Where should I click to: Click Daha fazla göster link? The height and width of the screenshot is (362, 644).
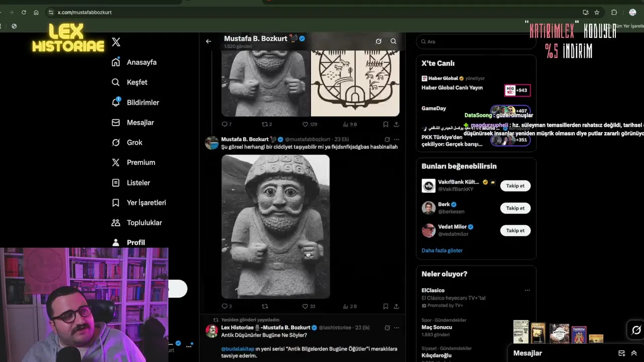coord(442,250)
